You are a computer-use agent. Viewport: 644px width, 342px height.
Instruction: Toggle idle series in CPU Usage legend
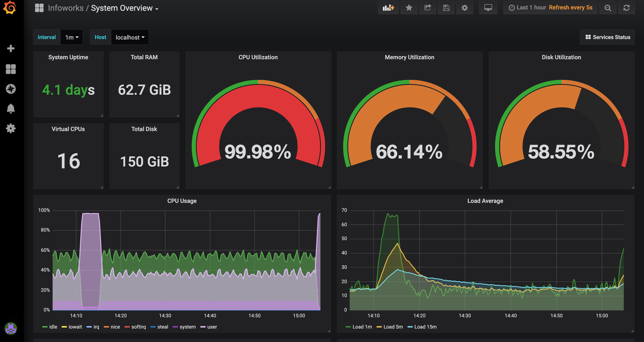pyautogui.click(x=53, y=327)
